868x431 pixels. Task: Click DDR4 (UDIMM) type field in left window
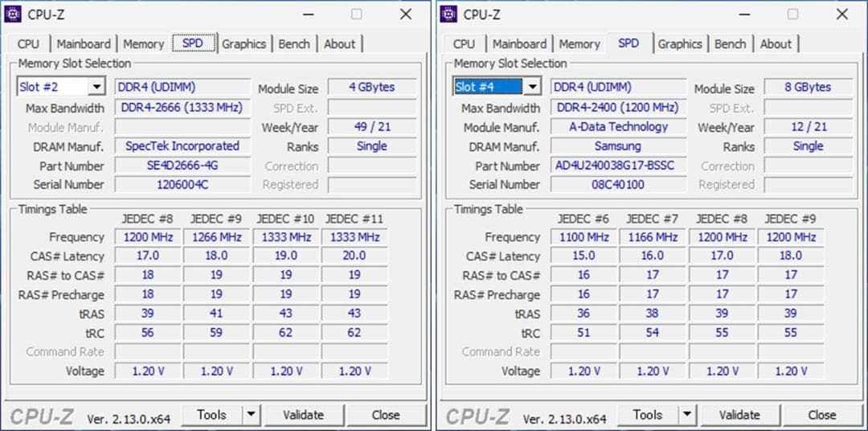[182, 87]
